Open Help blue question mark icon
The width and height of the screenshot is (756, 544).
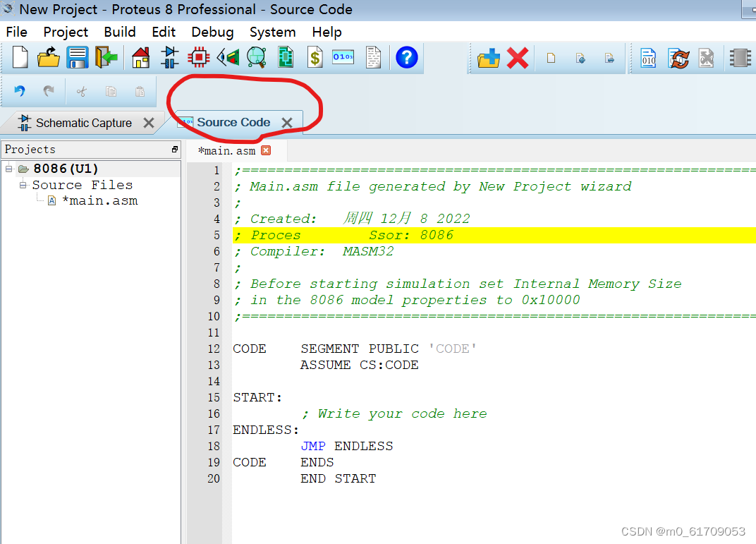[x=406, y=57]
